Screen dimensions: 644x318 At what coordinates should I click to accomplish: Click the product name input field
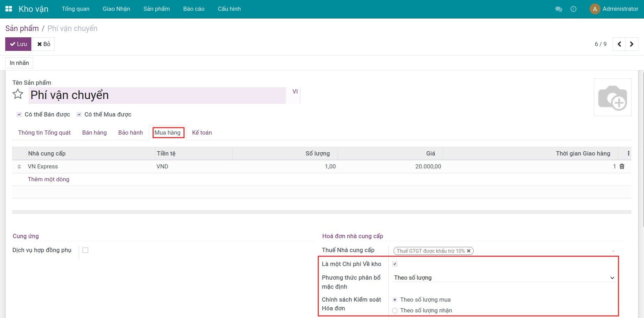click(157, 95)
